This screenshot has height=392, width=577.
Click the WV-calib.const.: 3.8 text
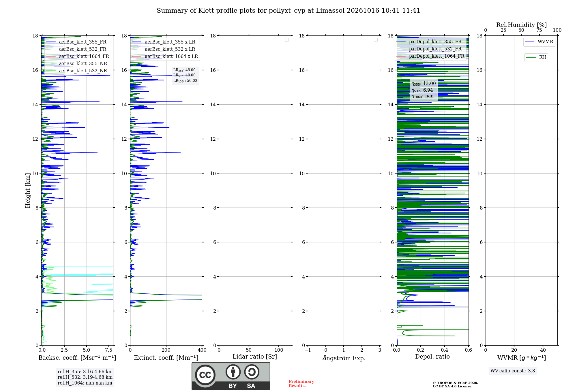(513, 371)
